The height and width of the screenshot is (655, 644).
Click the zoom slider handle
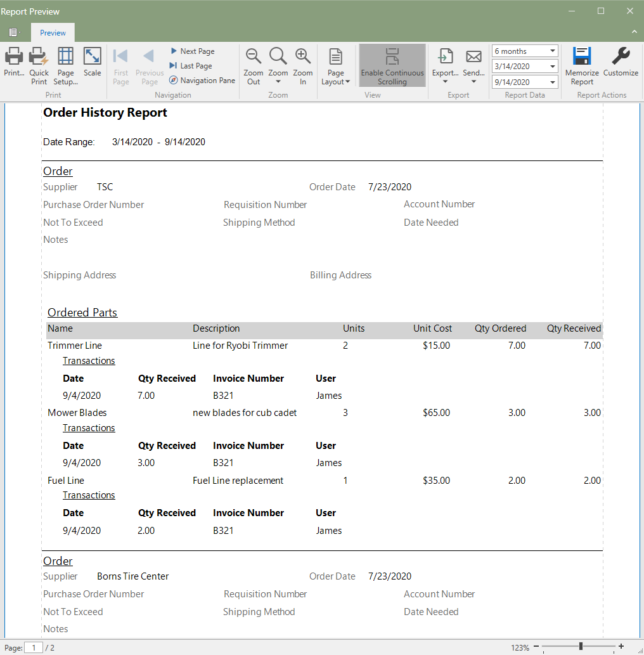point(581,646)
